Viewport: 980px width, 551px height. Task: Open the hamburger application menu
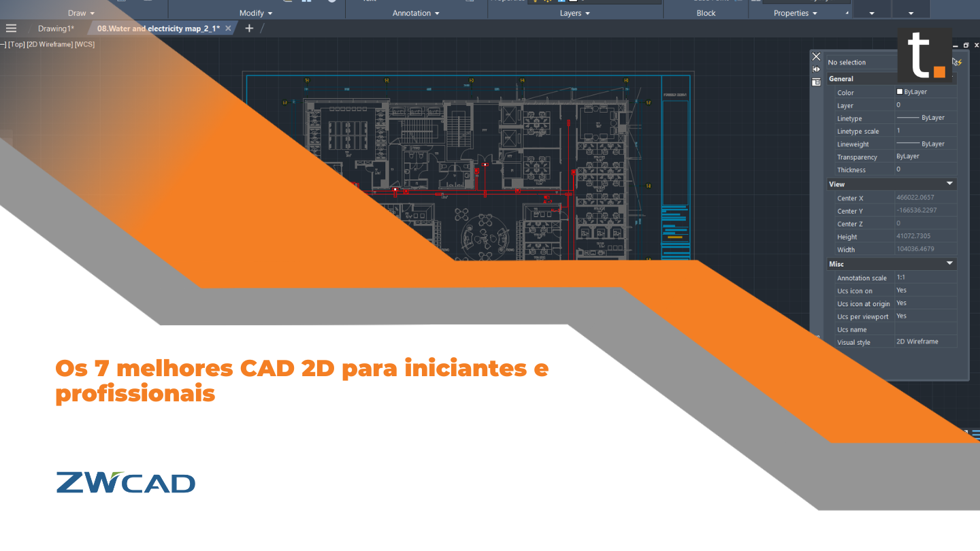(11, 29)
